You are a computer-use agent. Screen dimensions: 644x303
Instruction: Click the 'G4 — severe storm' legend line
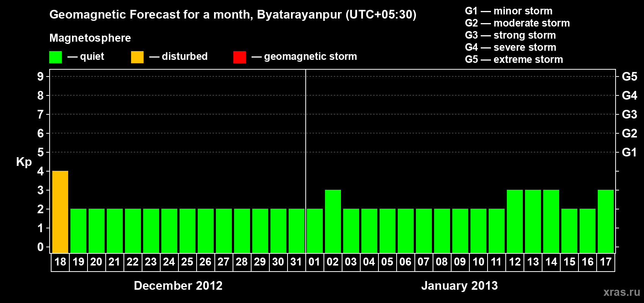pyautogui.click(x=511, y=47)
